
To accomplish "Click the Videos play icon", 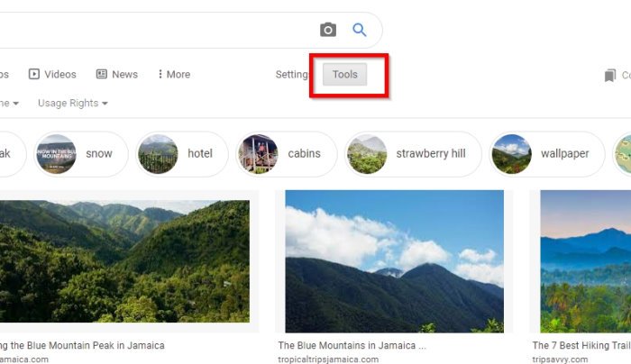I will point(34,74).
